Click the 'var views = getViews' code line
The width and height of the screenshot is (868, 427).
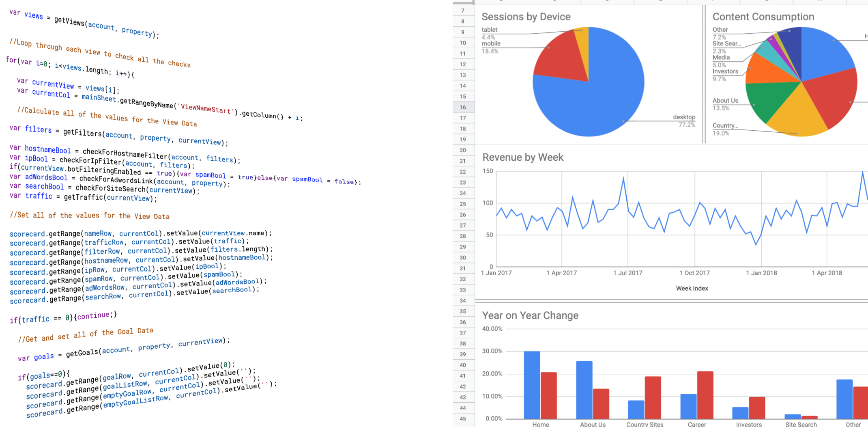[x=84, y=24]
